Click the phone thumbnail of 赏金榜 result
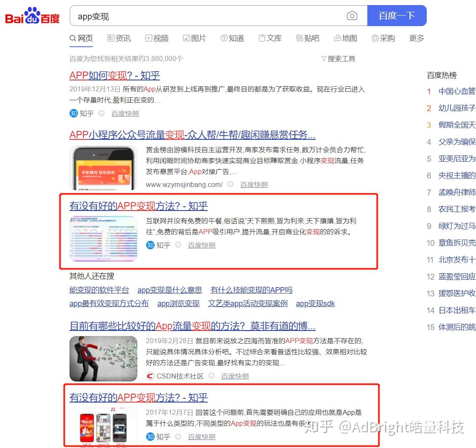This screenshot has width=476, height=448. [103, 168]
